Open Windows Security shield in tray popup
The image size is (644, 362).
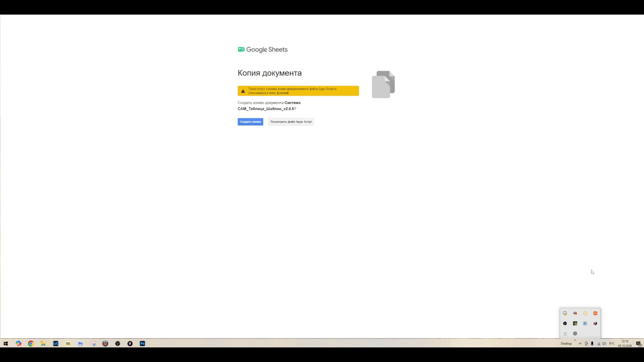[x=565, y=313]
